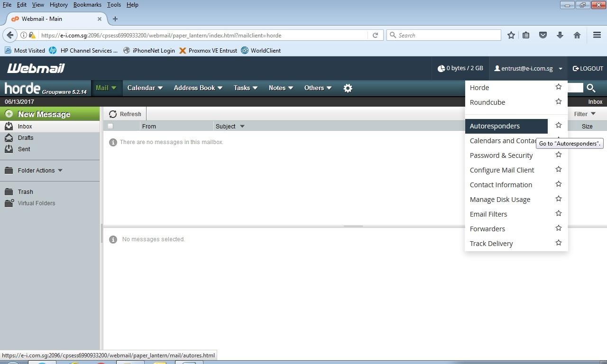The width and height of the screenshot is (607, 364).
Task: Star the Autoresponders entry
Action: pos(558,125)
